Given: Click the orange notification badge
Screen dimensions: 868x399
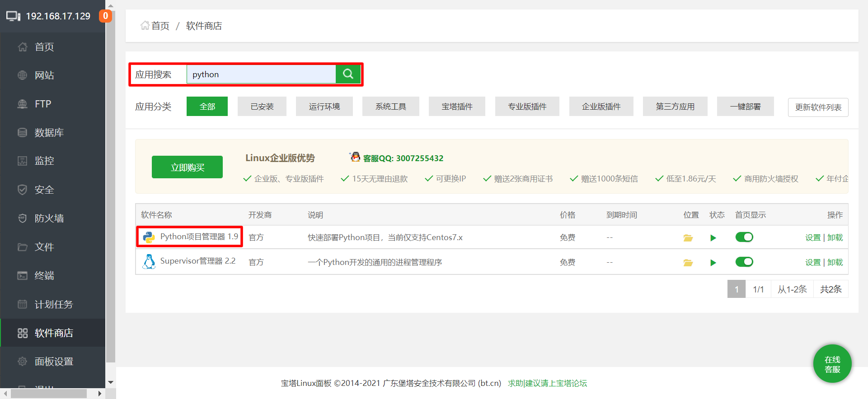Looking at the screenshot, I should pyautogui.click(x=105, y=16).
